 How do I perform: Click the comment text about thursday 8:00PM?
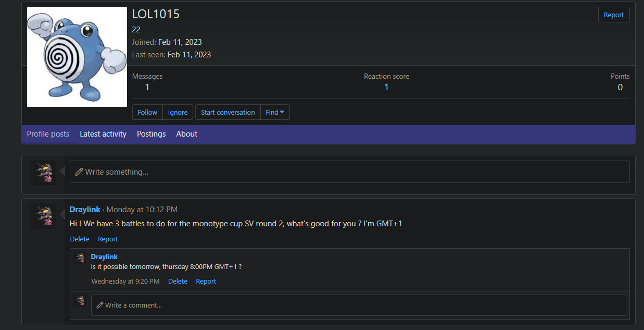(166, 266)
